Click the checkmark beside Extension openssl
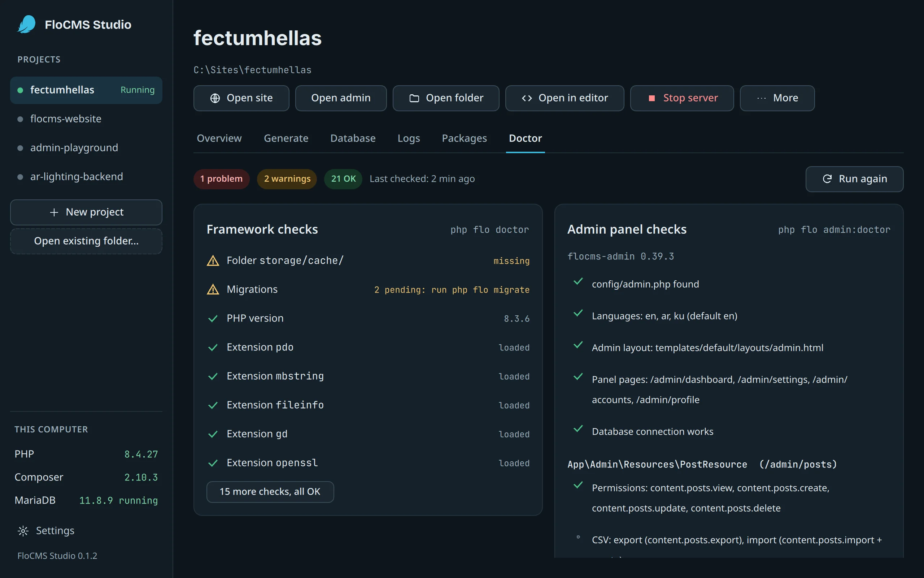Image resolution: width=924 pixels, height=578 pixels. 213,463
